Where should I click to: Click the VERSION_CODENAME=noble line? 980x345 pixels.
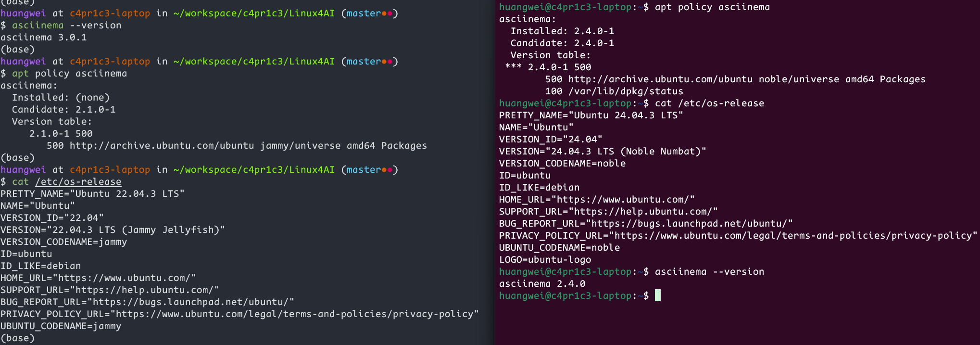pyautogui.click(x=562, y=163)
